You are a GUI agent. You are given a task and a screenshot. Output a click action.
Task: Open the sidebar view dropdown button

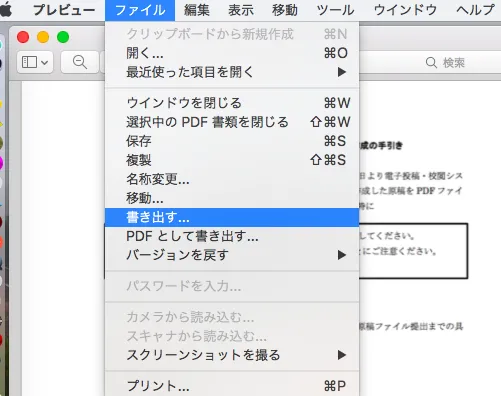35,62
